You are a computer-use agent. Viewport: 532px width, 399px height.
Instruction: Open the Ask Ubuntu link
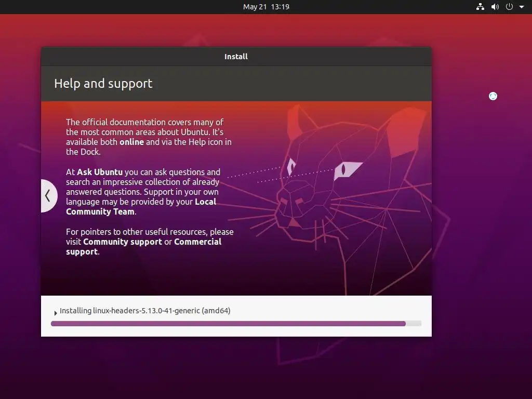(x=100, y=172)
